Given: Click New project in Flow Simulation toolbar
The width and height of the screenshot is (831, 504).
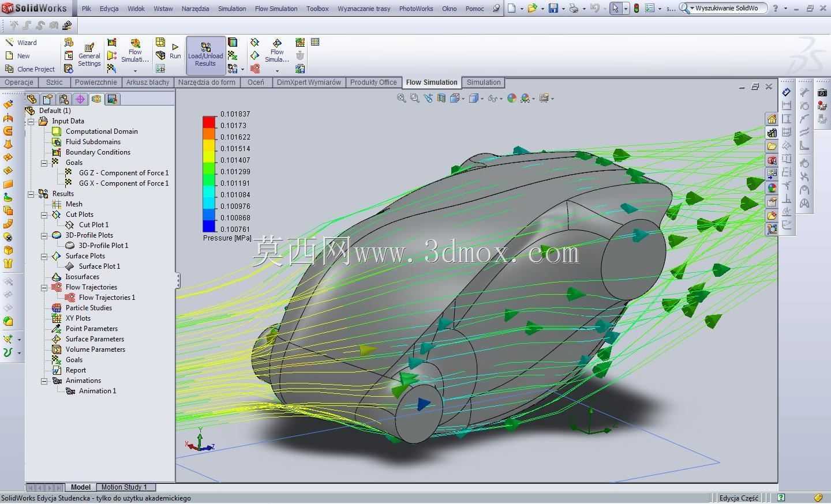Looking at the screenshot, I should [x=17, y=56].
